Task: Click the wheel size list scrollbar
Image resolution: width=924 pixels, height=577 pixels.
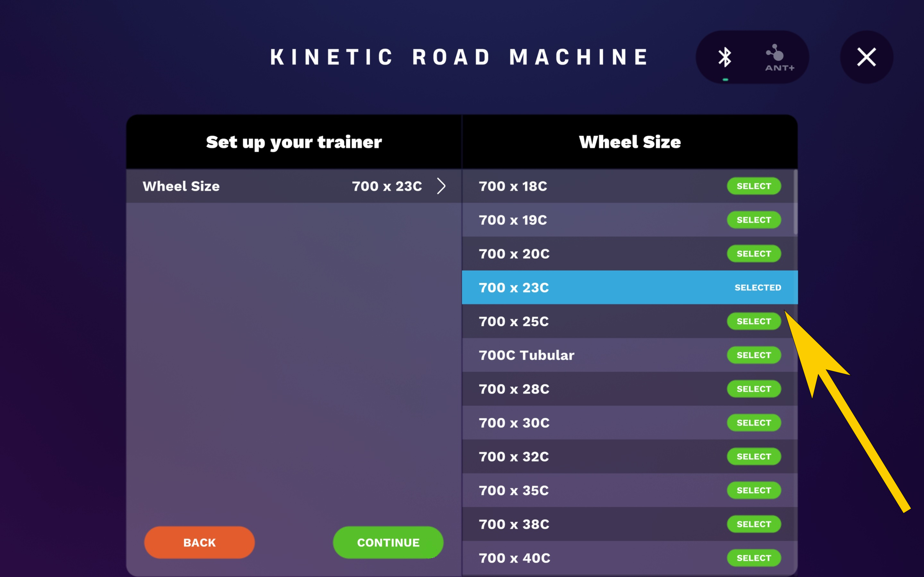Action: (x=795, y=202)
